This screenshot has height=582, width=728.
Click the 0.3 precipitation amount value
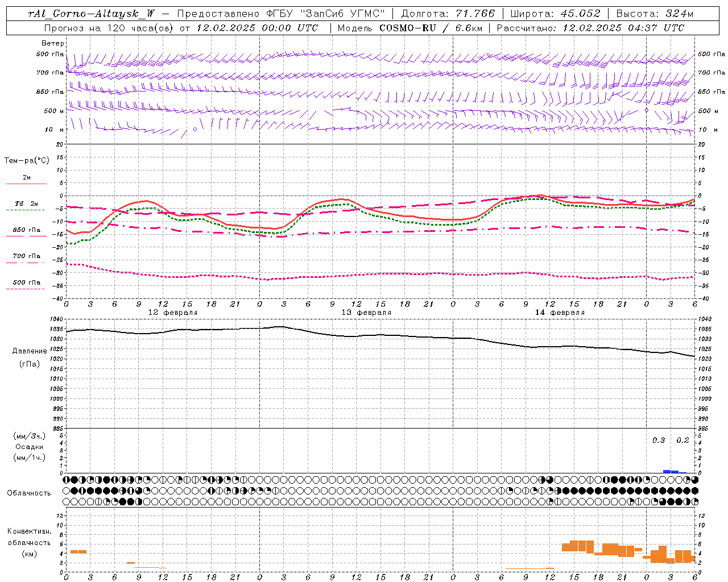[659, 440]
